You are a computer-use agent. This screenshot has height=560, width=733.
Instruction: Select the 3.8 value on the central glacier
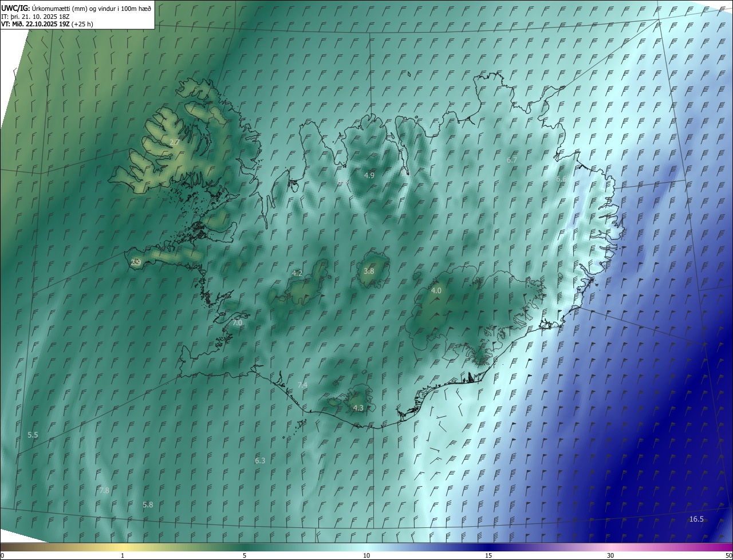pyautogui.click(x=369, y=271)
